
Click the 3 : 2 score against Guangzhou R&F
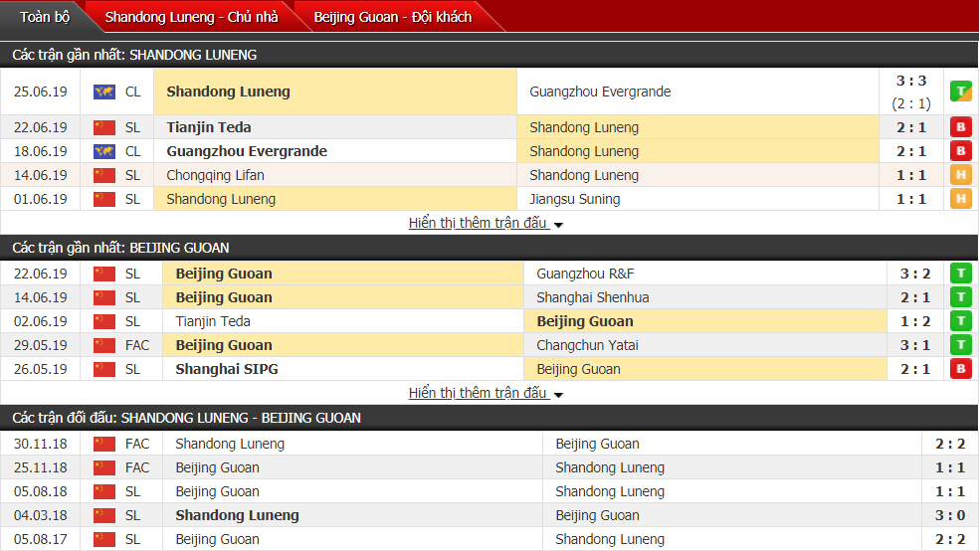tap(915, 274)
